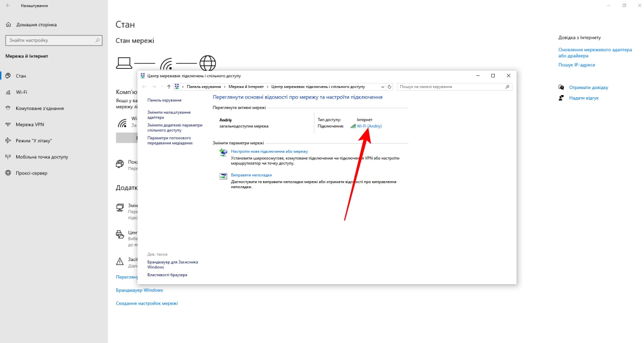
Task: Click the up arrow navigation icon
Action: pyautogui.click(x=169, y=87)
